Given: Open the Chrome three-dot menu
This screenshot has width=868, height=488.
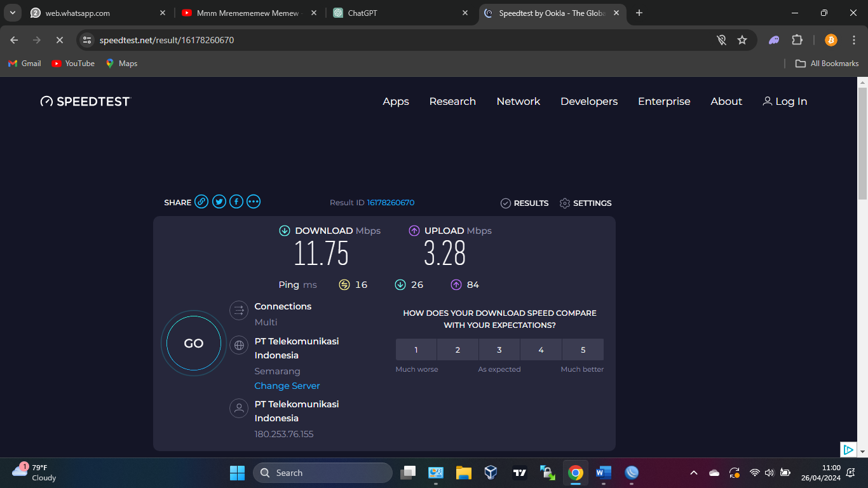Looking at the screenshot, I should [x=853, y=40].
